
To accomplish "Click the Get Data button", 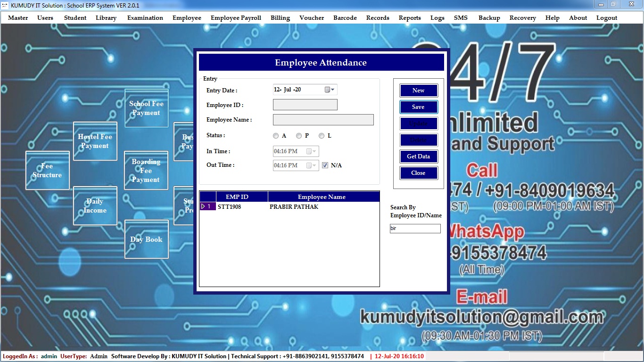I will (418, 156).
